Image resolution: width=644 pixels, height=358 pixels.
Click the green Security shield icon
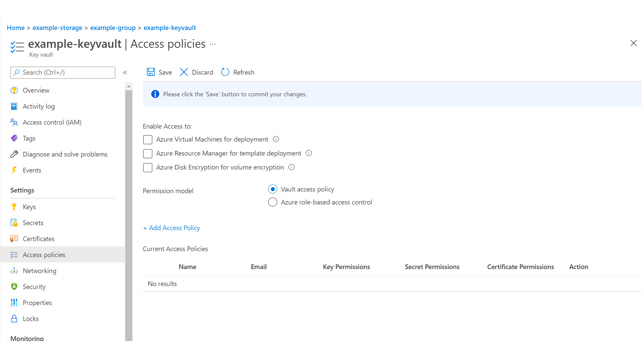[x=14, y=287]
